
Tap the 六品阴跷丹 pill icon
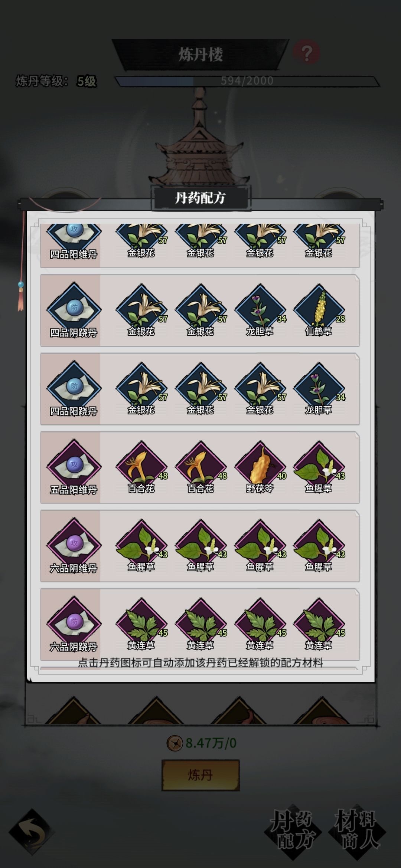74,625
